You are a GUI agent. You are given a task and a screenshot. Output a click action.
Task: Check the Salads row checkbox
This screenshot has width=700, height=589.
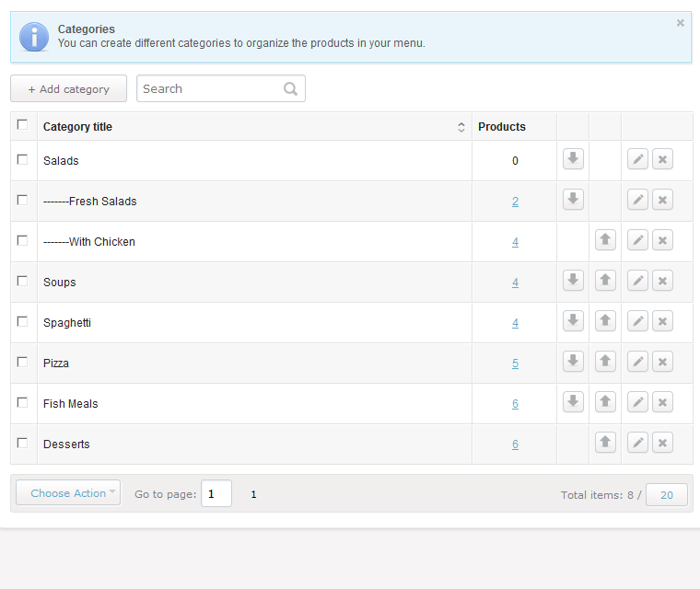22,159
